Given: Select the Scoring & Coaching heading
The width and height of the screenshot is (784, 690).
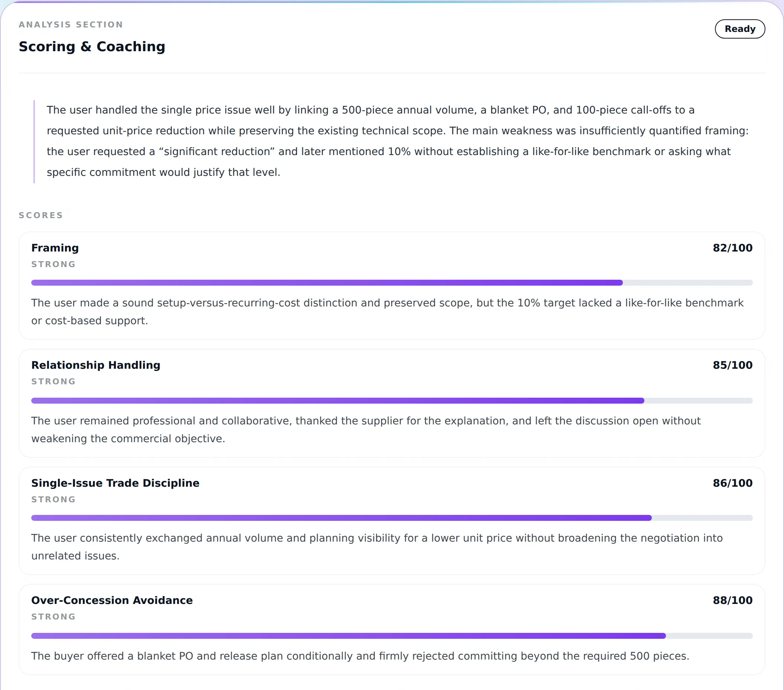Looking at the screenshot, I should [92, 46].
